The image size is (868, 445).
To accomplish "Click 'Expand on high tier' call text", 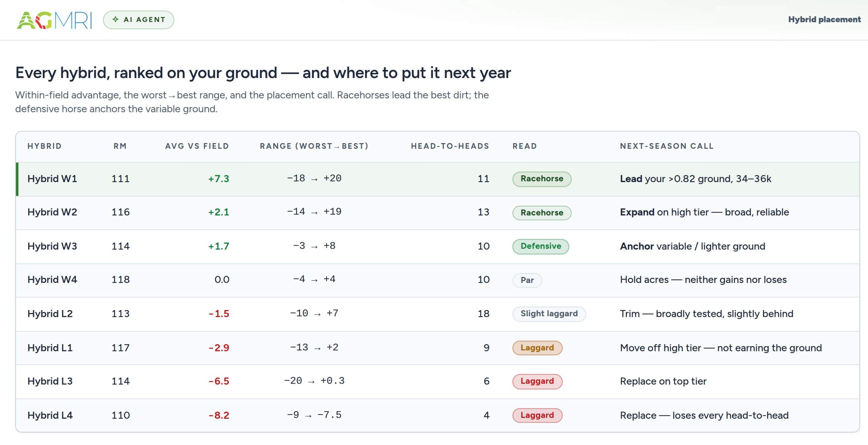I will click(x=704, y=212).
